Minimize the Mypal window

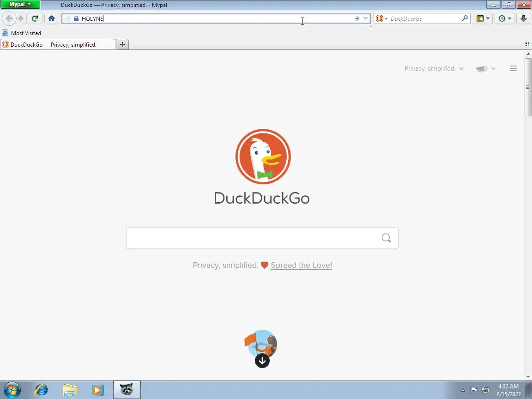tap(493, 5)
